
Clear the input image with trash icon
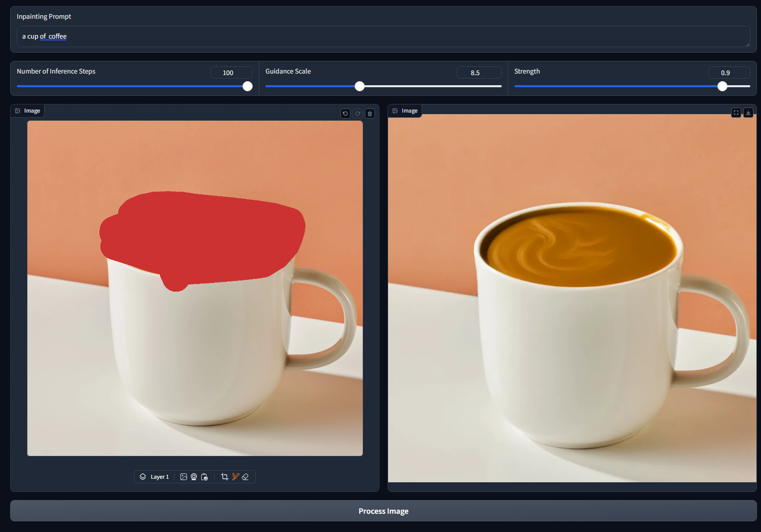point(370,114)
